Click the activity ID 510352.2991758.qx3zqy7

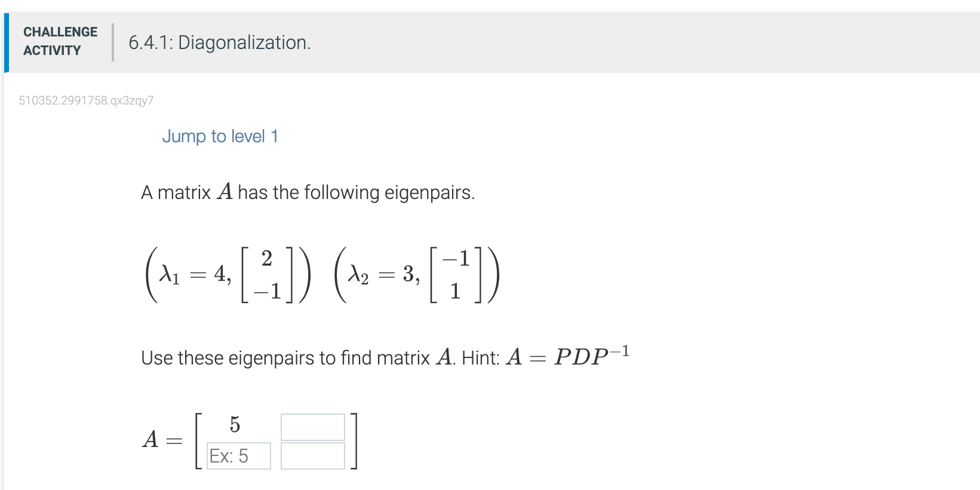[x=86, y=100]
